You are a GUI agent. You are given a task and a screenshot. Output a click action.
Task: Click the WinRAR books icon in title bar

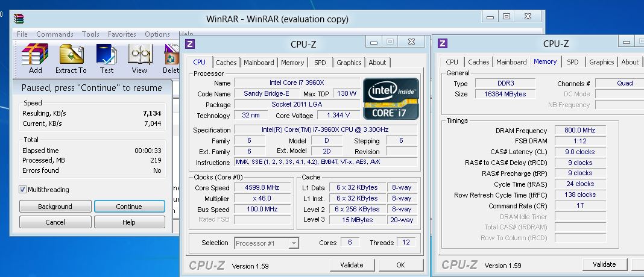19,18
